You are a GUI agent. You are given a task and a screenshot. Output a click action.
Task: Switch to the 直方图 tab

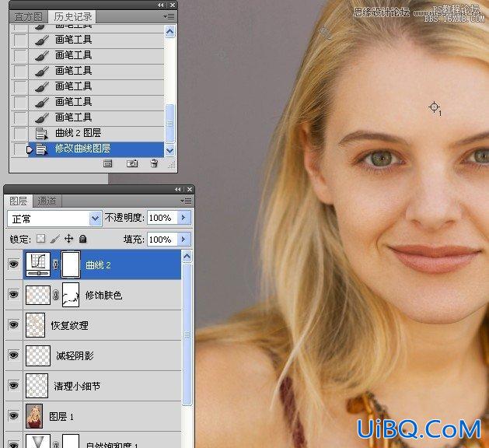click(x=29, y=17)
